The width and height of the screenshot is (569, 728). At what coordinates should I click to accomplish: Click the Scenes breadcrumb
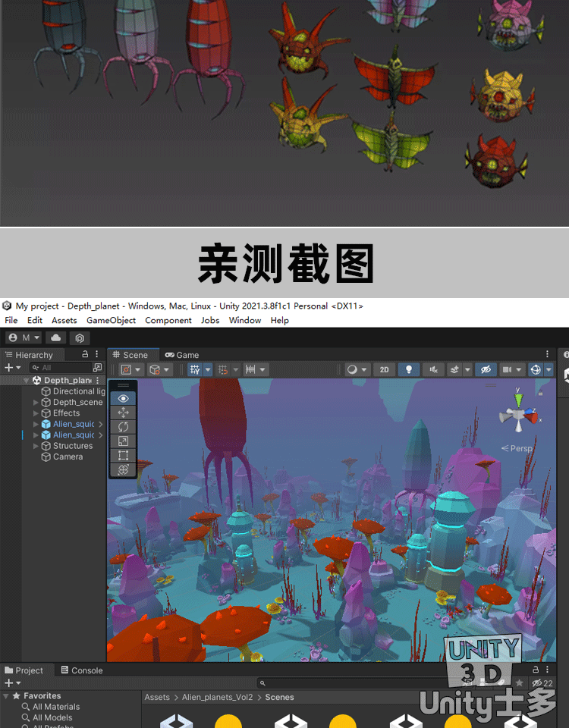[280, 697]
